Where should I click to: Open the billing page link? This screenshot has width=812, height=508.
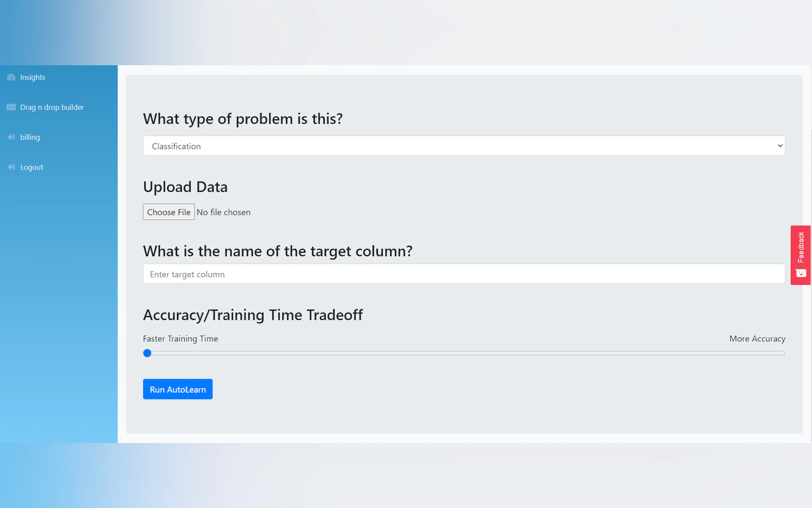(30, 137)
